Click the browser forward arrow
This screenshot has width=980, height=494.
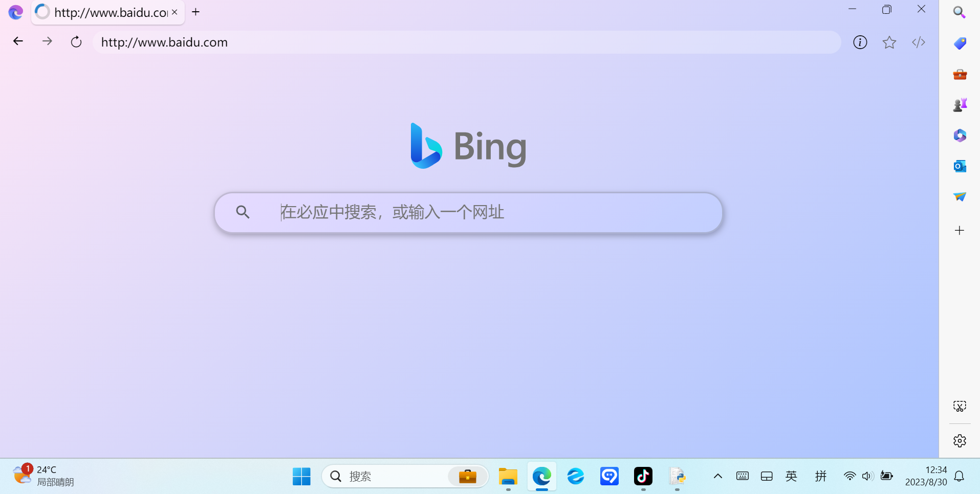coord(47,41)
